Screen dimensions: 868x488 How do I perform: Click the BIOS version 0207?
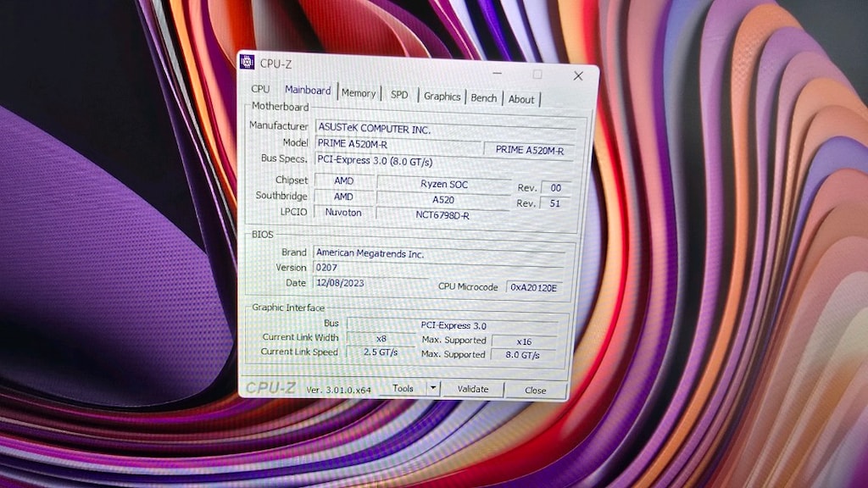click(438, 269)
